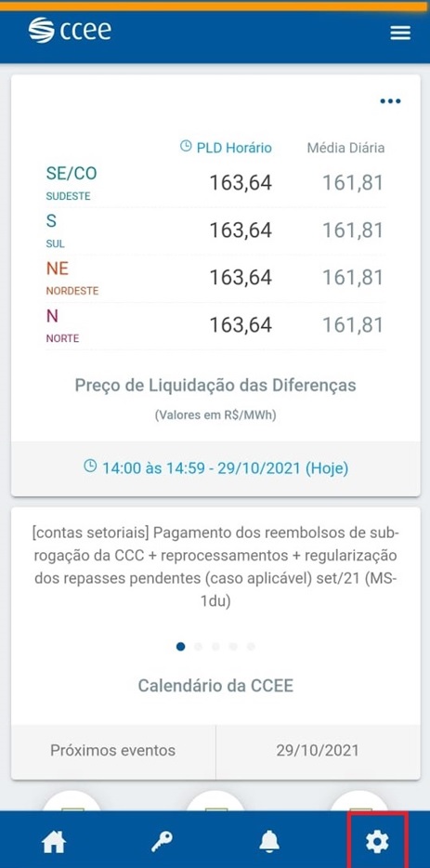Select the Média Diária column header
The height and width of the screenshot is (868, 430).
[345, 148]
